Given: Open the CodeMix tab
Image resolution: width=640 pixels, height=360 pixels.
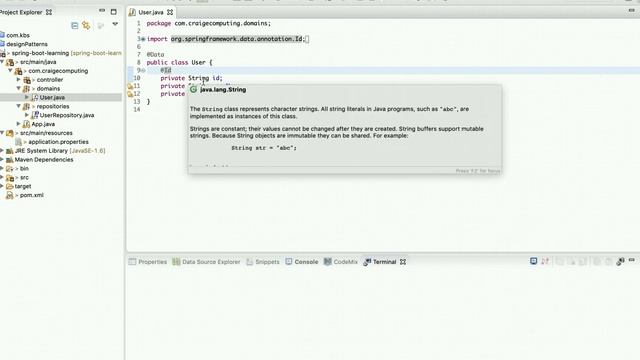Looking at the screenshot, I should (x=340, y=262).
